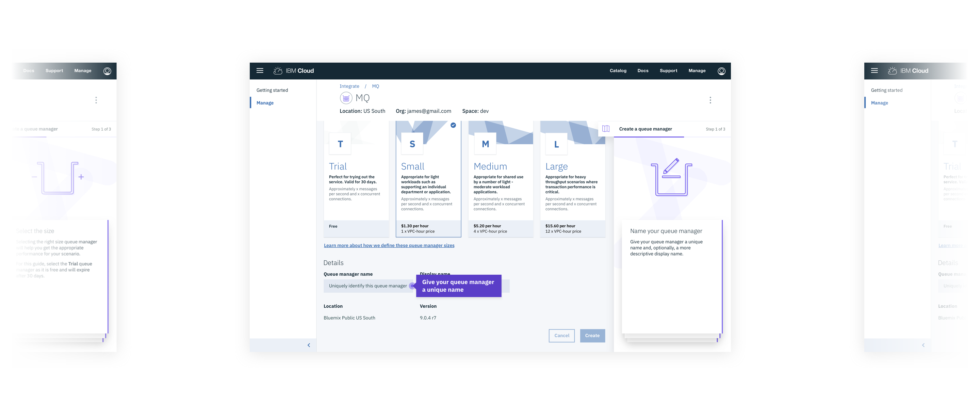980x420 pixels.
Task: Click the Give your queue manager tooltip
Action: (x=458, y=286)
